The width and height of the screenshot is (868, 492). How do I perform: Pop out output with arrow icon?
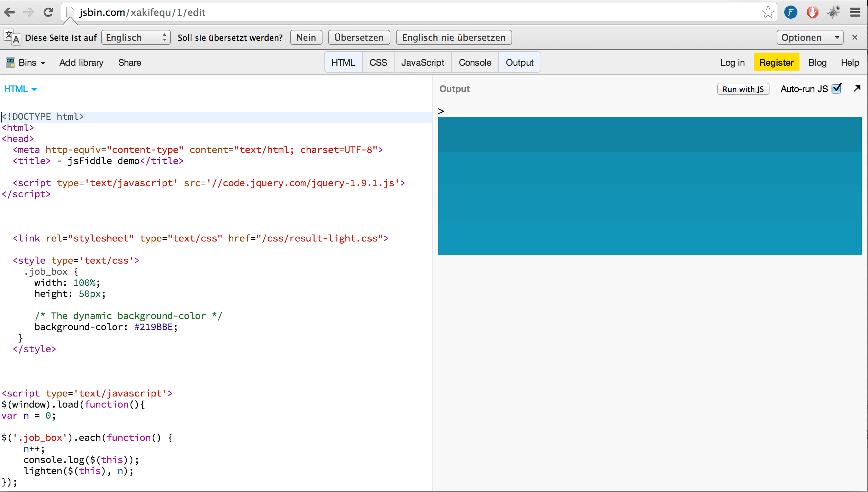tap(857, 89)
